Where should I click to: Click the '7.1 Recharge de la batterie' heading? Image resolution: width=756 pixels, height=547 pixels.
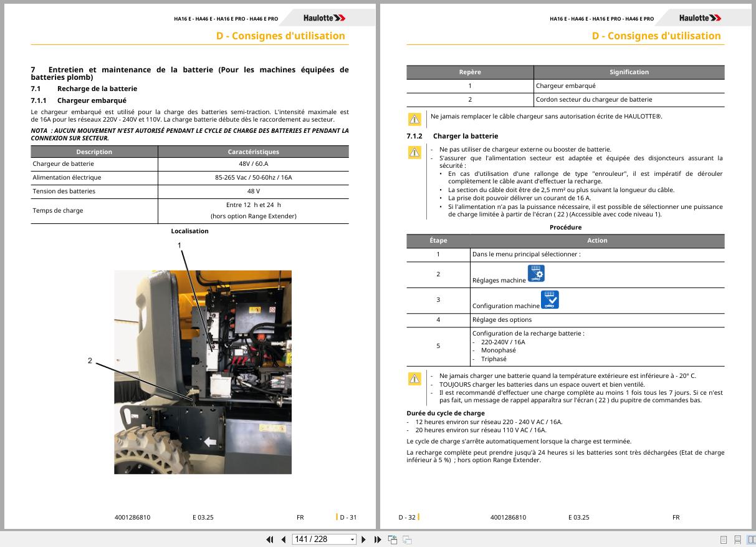pos(84,89)
